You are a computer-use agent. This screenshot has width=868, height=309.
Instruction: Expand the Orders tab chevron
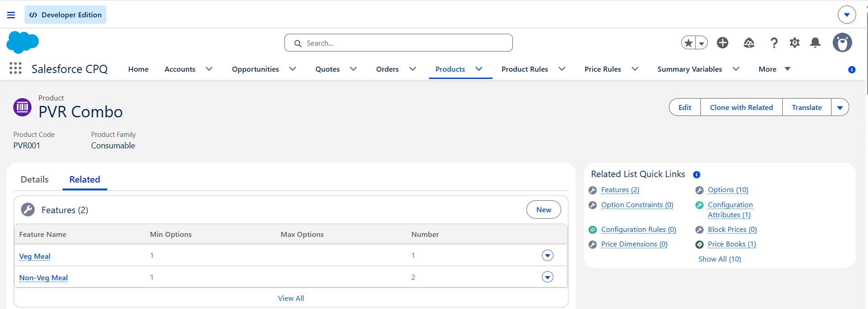tap(413, 69)
